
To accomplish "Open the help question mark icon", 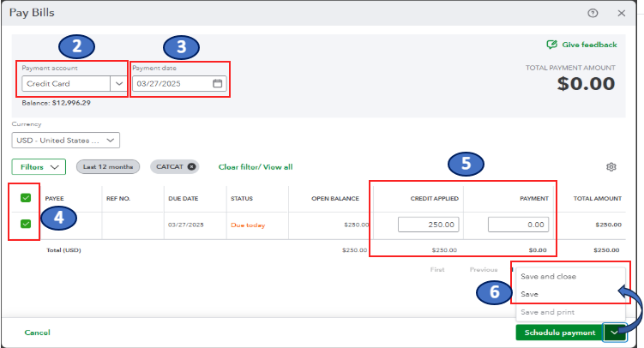I will click(593, 13).
